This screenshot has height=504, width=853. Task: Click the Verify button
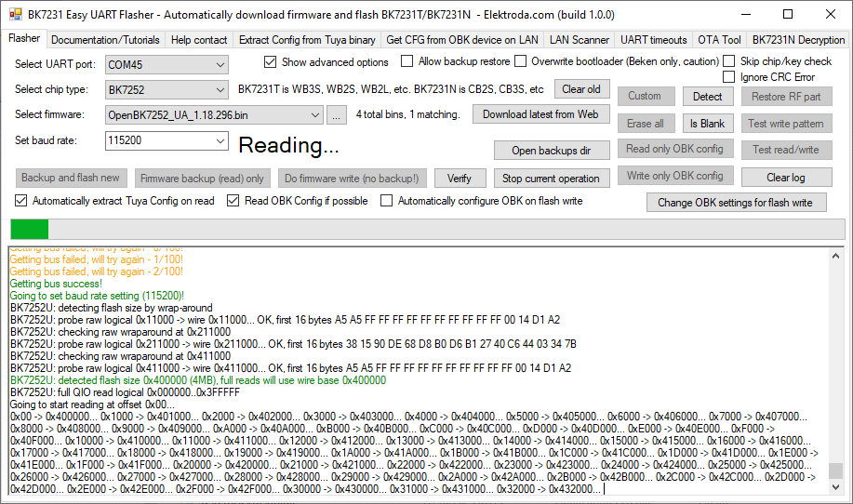[460, 179]
